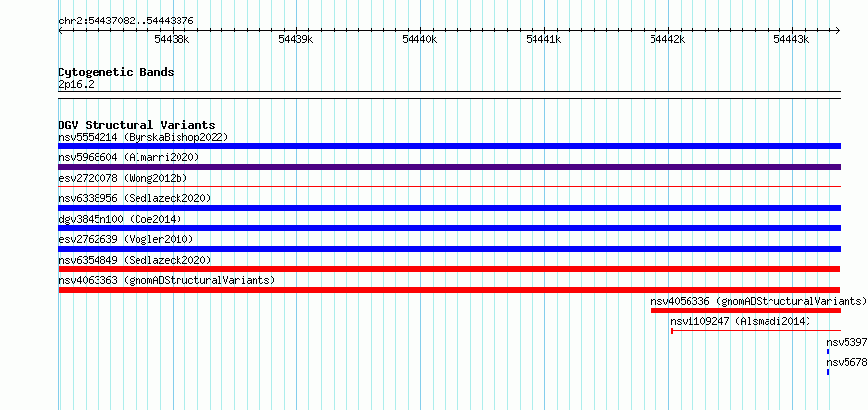Click the 54440k ruler tick label

tap(420, 39)
